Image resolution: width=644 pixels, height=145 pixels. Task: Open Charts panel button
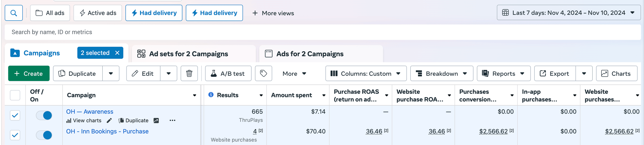coord(616,73)
